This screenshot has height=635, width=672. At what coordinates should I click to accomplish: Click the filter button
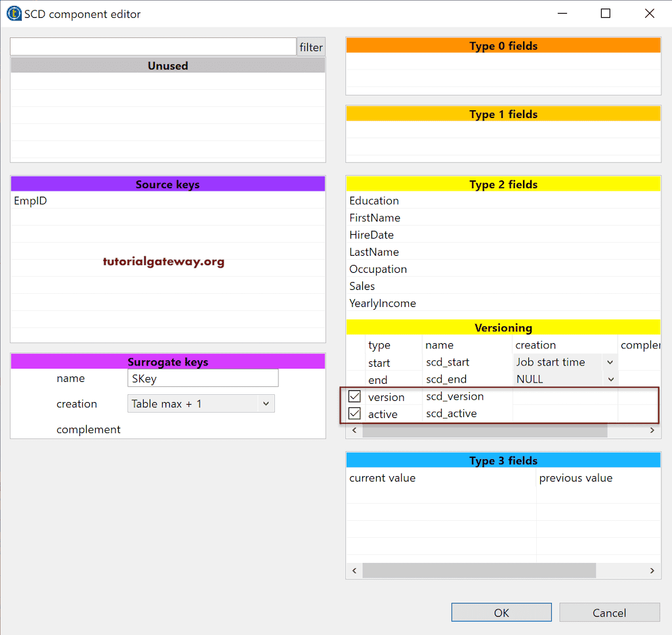click(x=310, y=47)
